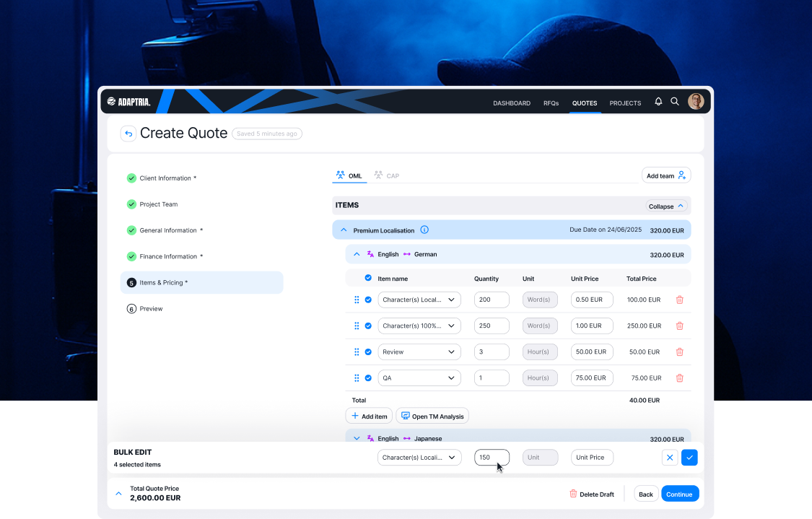Delete the Review item row

(680, 352)
